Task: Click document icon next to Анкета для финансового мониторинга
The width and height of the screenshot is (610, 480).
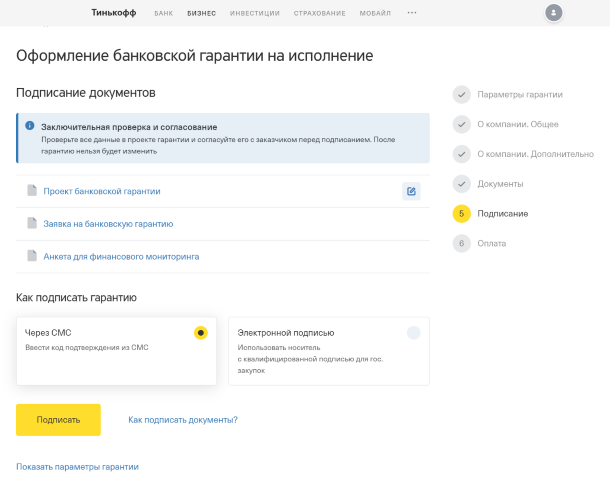Action: point(31,256)
